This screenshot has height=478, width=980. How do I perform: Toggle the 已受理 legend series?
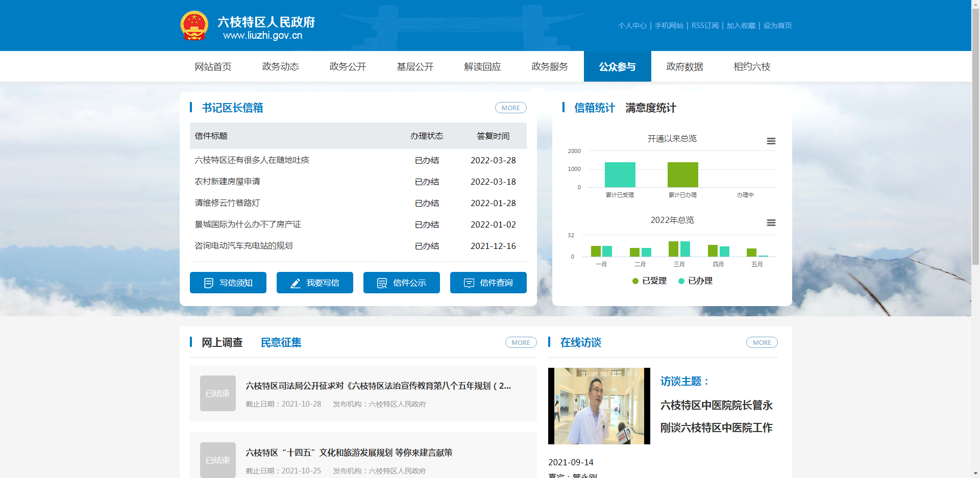[649, 281]
